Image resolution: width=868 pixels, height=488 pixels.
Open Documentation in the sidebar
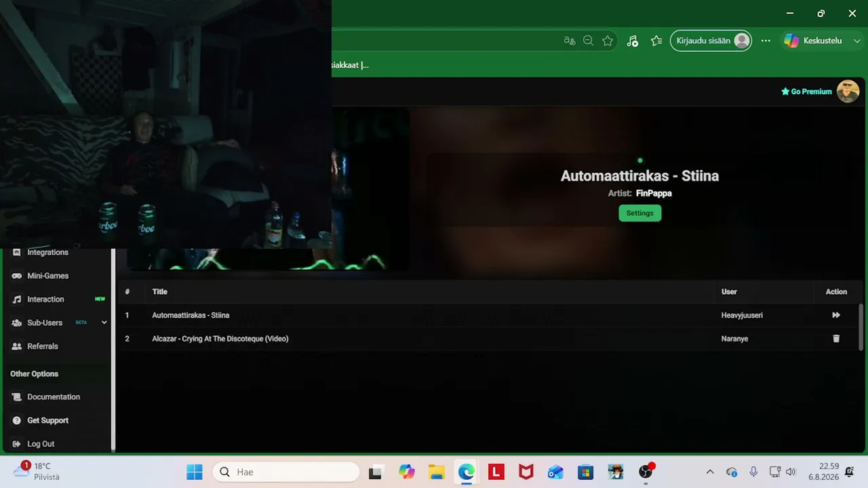[x=54, y=397]
